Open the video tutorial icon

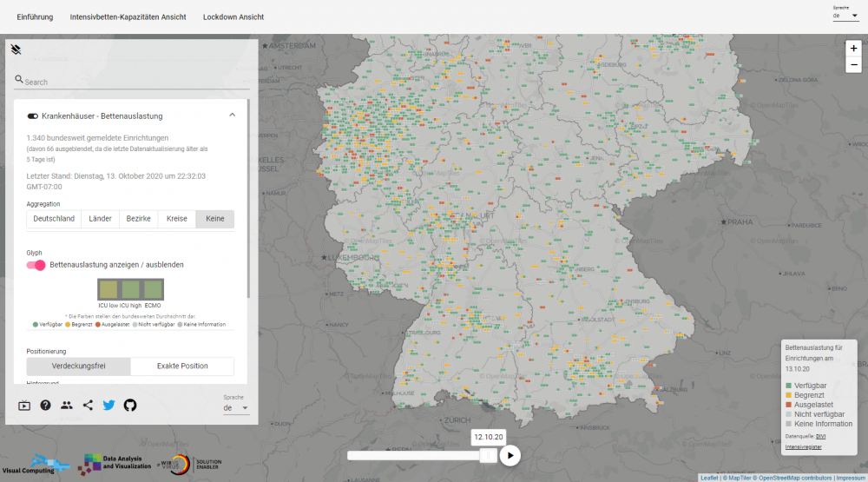[24, 405]
